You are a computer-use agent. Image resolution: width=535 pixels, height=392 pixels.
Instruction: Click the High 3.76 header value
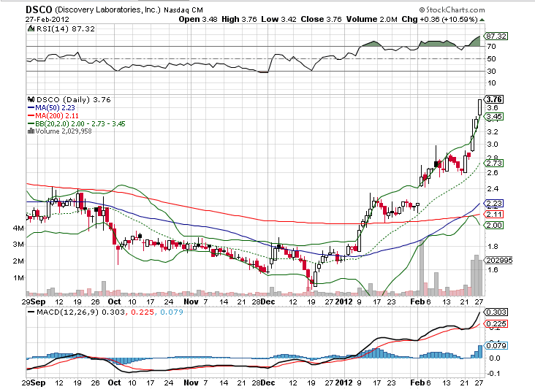239,20
